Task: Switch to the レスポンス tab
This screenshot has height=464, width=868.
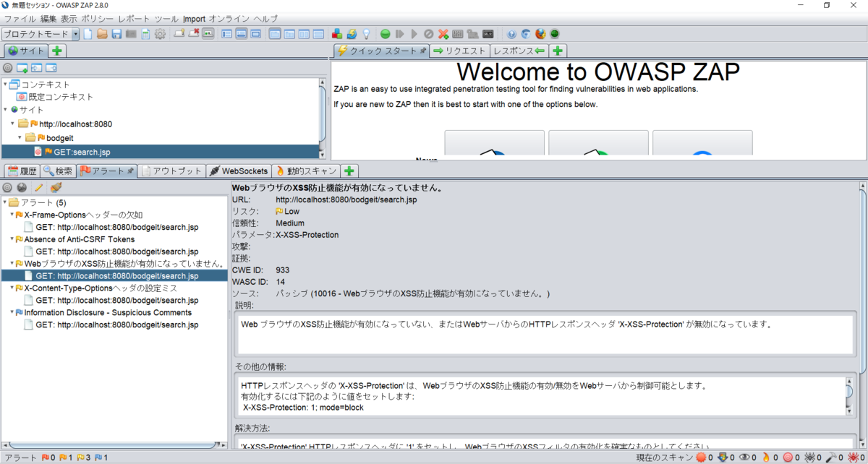Action: coord(519,51)
